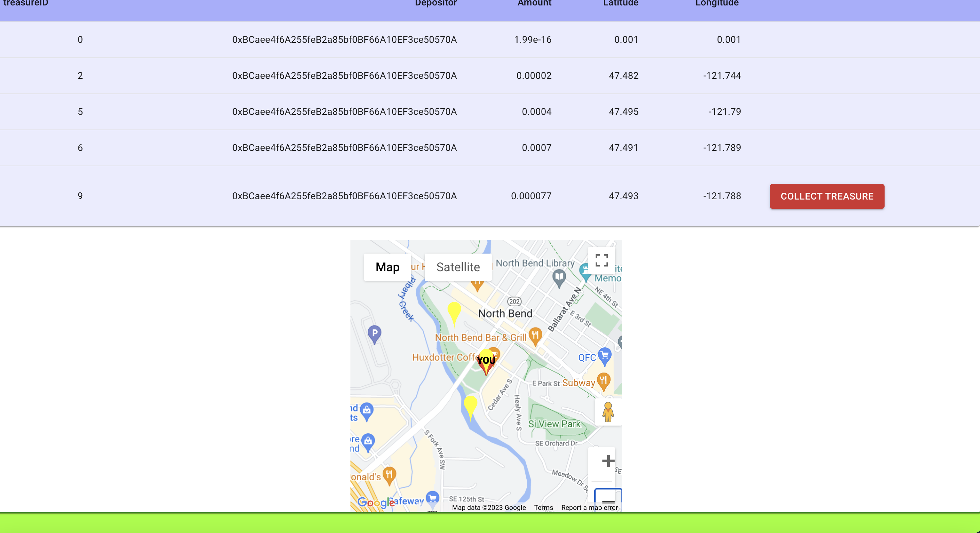
Task: Select treasure row with ID 5
Action: tap(80, 111)
